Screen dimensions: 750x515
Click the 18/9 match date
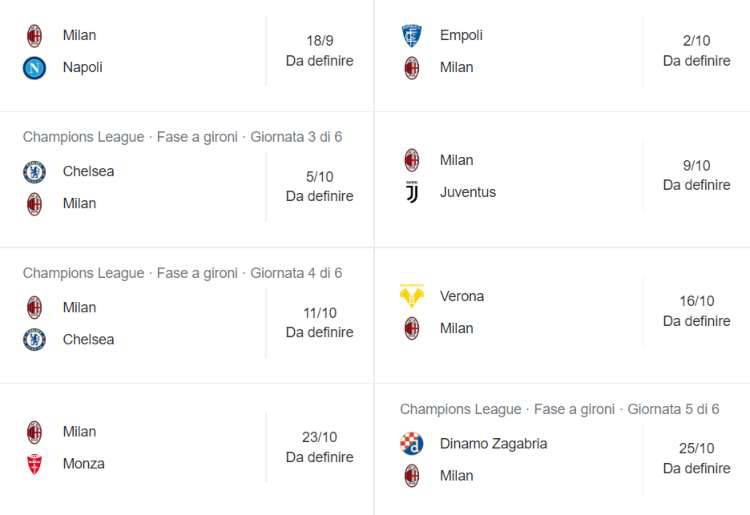[x=320, y=42]
